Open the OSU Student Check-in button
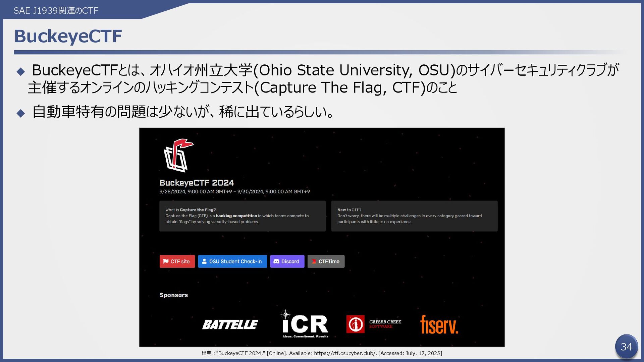This screenshot has height=362, width=644. point(232,261)
